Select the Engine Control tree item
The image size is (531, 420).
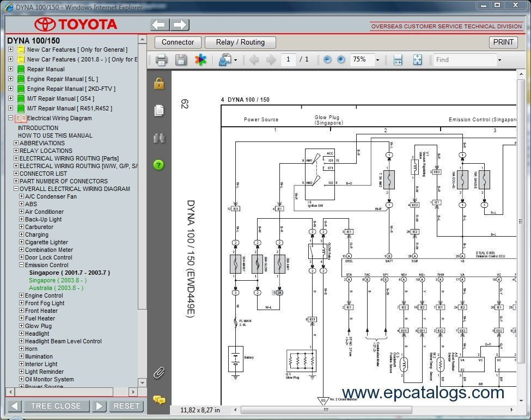pyautogui.click(x=44, y=295)
